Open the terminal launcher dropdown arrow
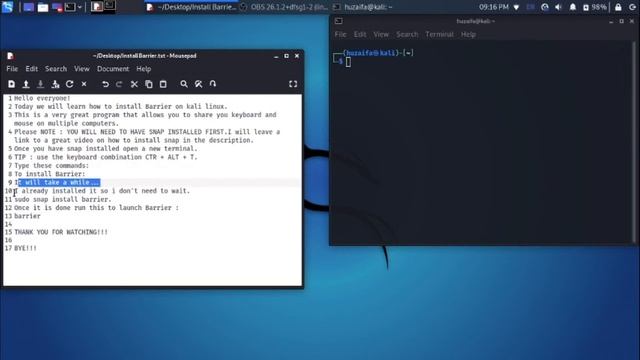This screenshot has height=360, width=640. [80, 7]
